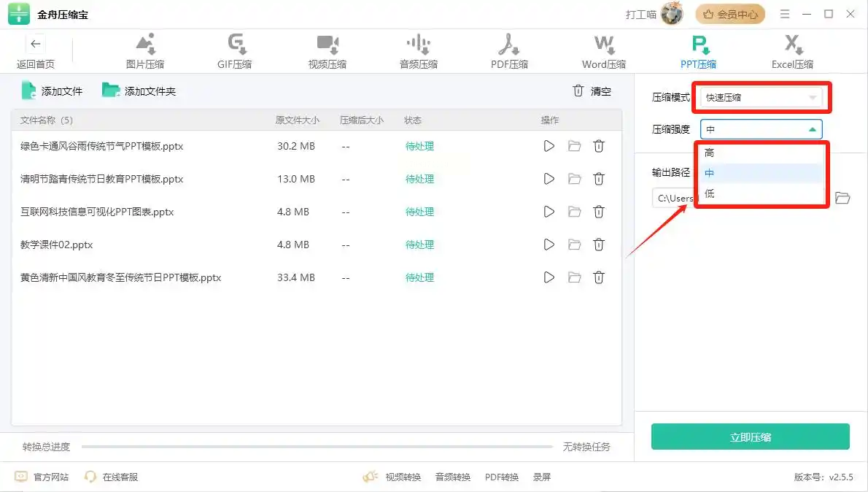Open folder for 黄色清新中国风 file
Viewport: 868px width, 492px height.
pyautogui.click(x=575, y=277)
